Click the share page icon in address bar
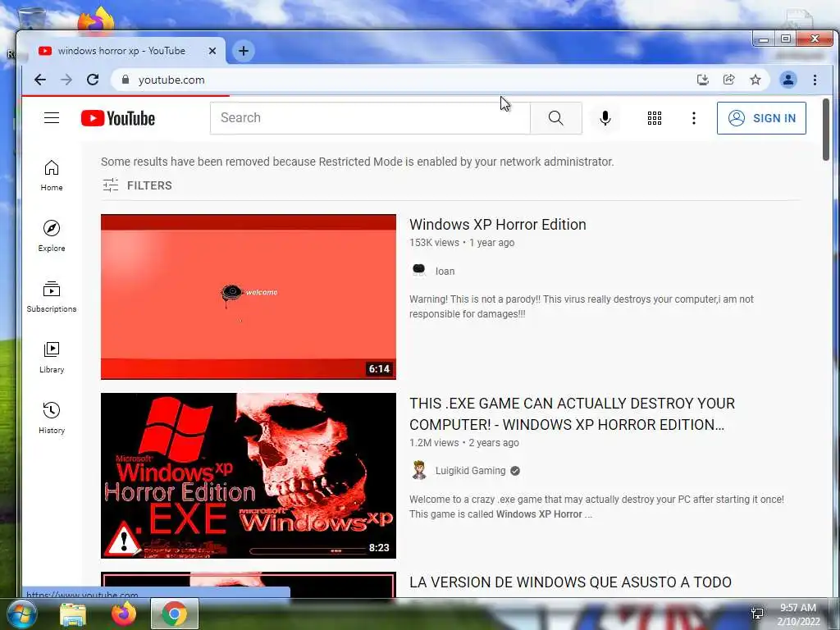This screenshot has width=840, height=630. coord(729,80)
